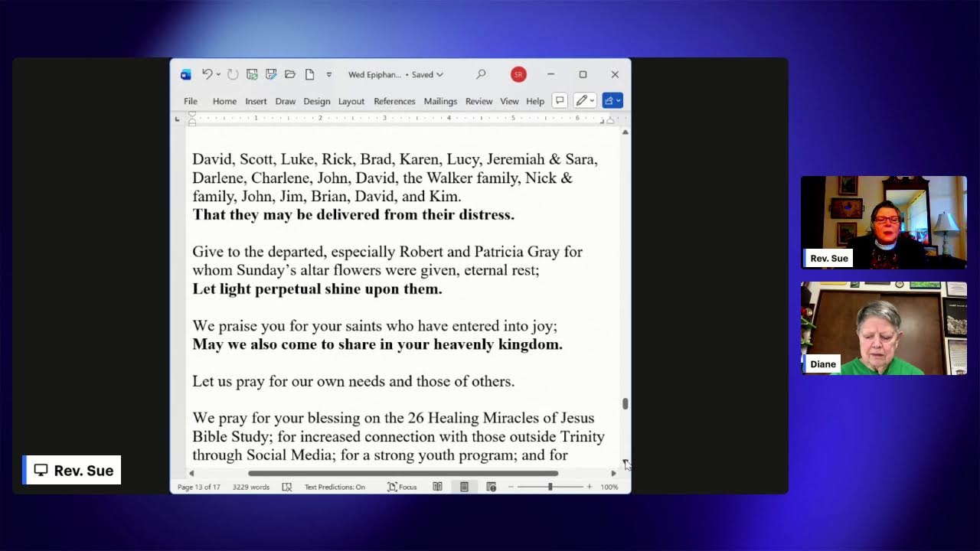
Task: Click horizontal scrollbar right arrow
Action: click(613, 473)
